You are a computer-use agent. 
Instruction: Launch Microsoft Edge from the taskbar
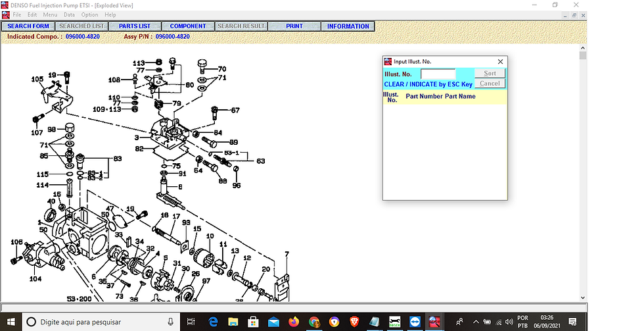(213, 322)
